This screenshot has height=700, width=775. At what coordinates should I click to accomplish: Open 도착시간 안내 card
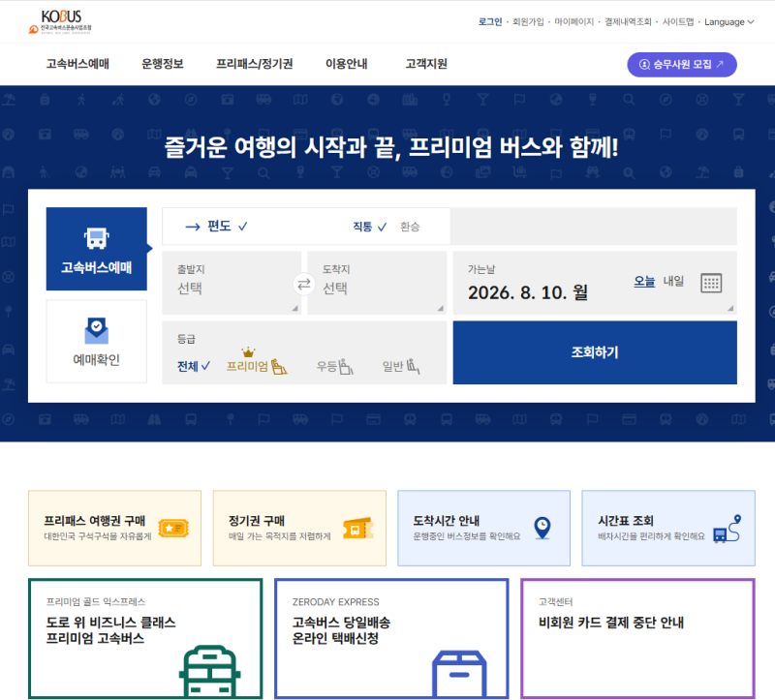pos(483,528)
